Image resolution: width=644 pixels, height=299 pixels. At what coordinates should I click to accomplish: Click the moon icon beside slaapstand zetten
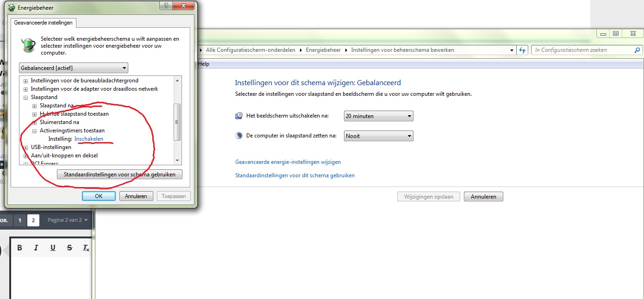[239, 136]
